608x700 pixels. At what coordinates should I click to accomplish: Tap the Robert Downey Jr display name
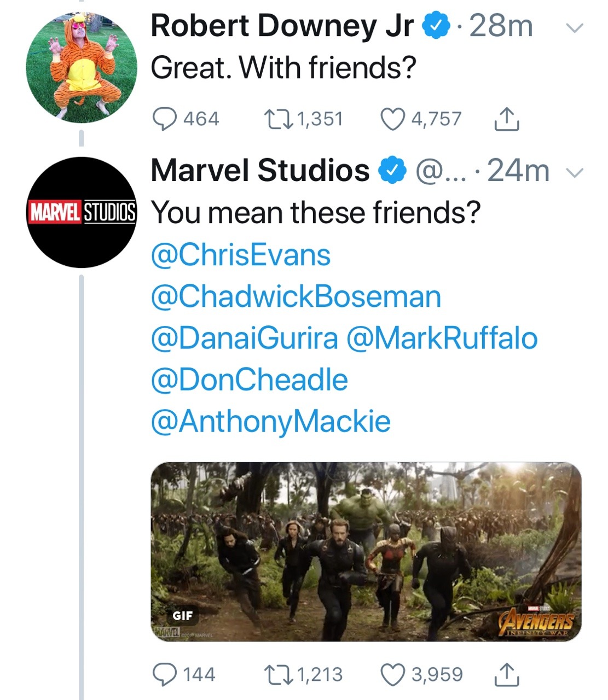(282, 26)
